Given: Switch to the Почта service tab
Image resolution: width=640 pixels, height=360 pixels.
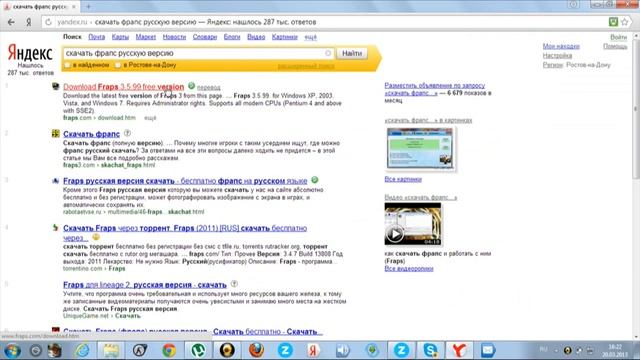Looking at the screenshot, I should pyautogui.click(x=97, y=37).
